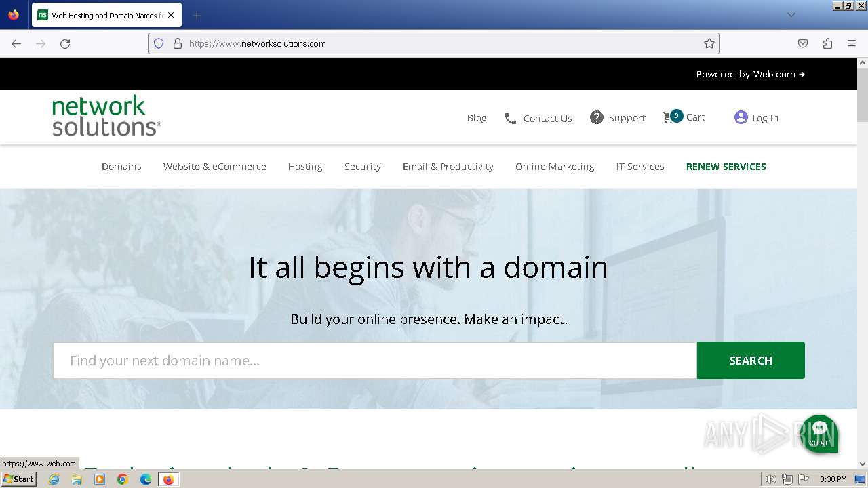
Task: Open the tracking protection shield icon
Action: [159, 43]
